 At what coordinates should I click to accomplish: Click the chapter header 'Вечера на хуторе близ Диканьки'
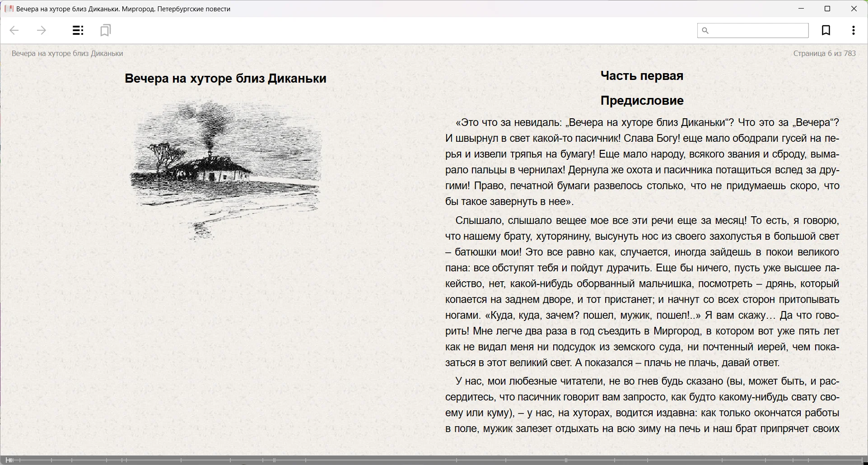coord(67,53)
